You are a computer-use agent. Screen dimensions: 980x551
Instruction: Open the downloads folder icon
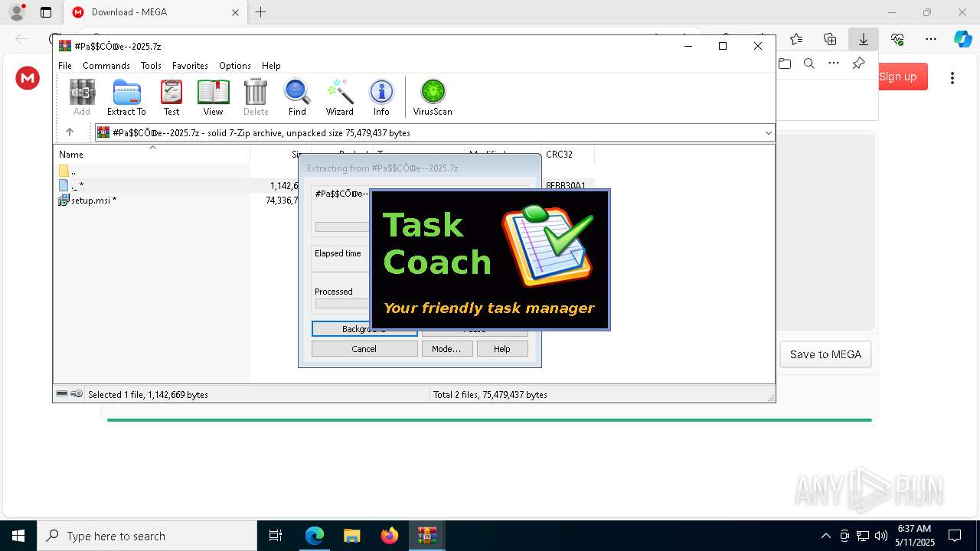(x=785, y=64)
